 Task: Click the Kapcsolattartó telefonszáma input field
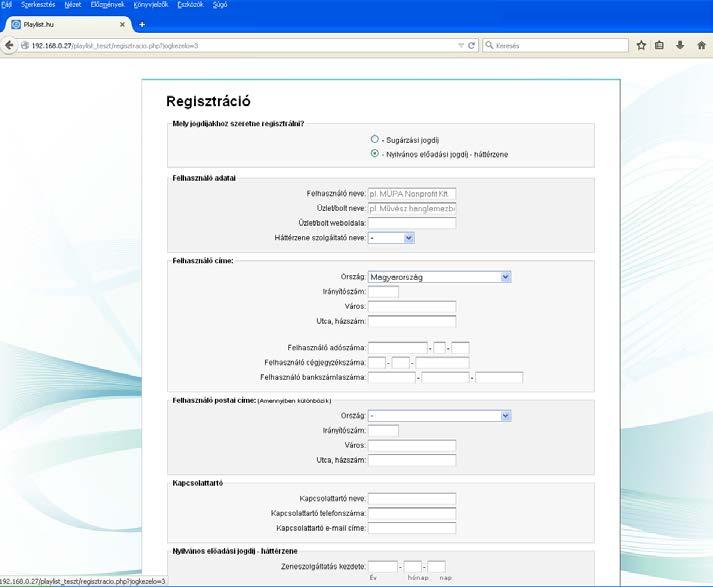[x=412, y=513]
